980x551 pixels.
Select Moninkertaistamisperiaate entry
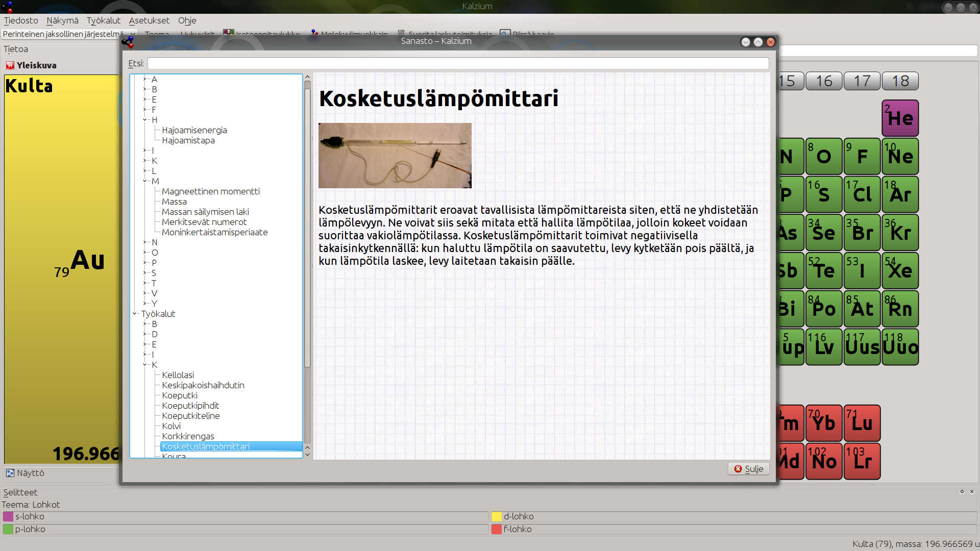pos(214,232)
